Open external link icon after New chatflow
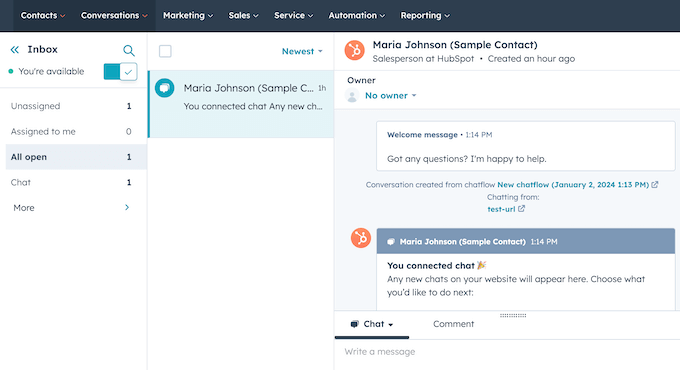 [x=655, y=184]
